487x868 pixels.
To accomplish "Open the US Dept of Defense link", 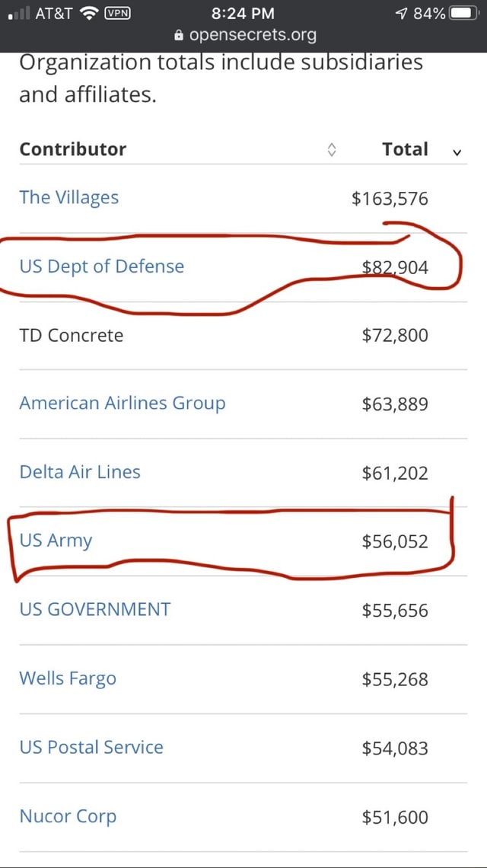I will 101,266.
